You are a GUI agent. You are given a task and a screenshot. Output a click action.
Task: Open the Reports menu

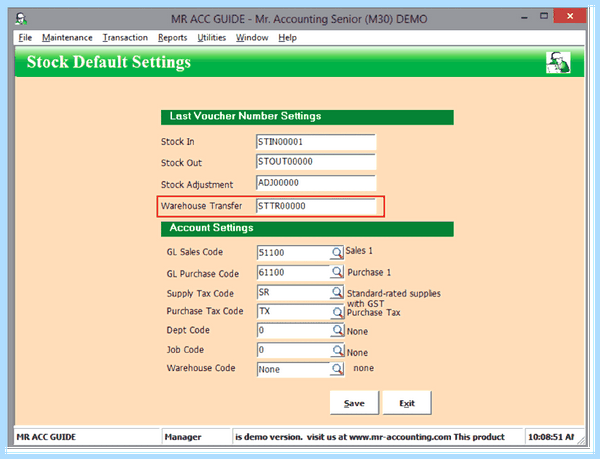pyautogui.click(x=173, y=37)
